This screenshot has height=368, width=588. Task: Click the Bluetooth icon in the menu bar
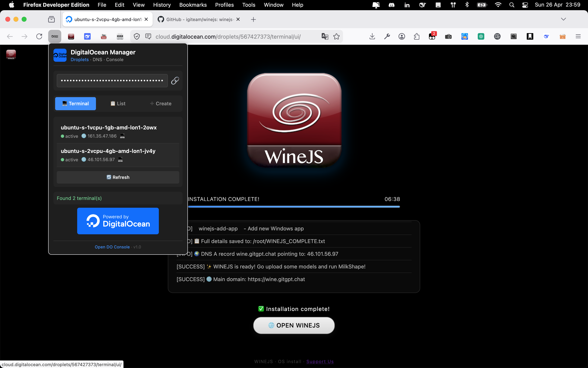pos(467,5)
